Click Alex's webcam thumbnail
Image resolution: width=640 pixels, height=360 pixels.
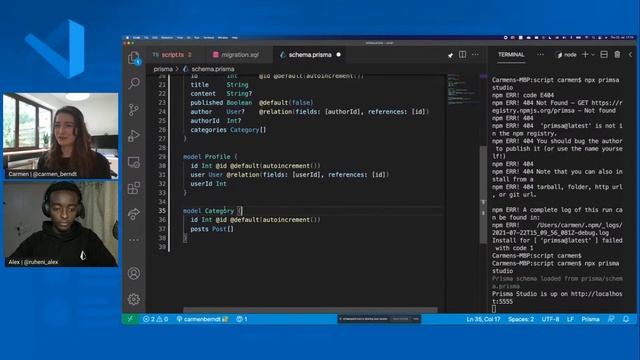pos(61,224)
